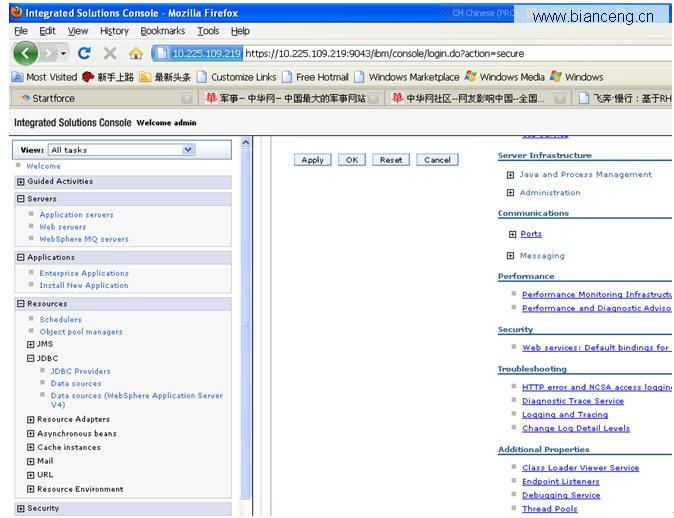Open the Windows Media bookmark
The width and height of the screenshot is (674, 518).
tap(505, 77)
